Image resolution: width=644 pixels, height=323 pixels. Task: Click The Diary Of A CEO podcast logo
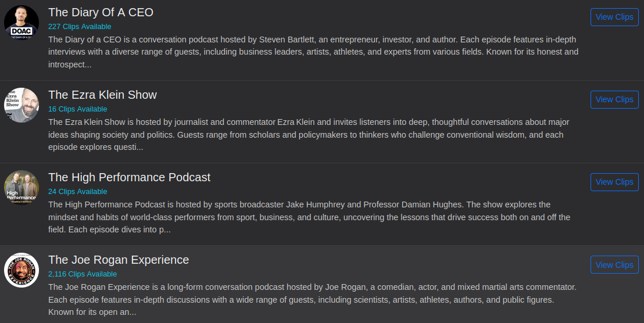click(22, 23)
